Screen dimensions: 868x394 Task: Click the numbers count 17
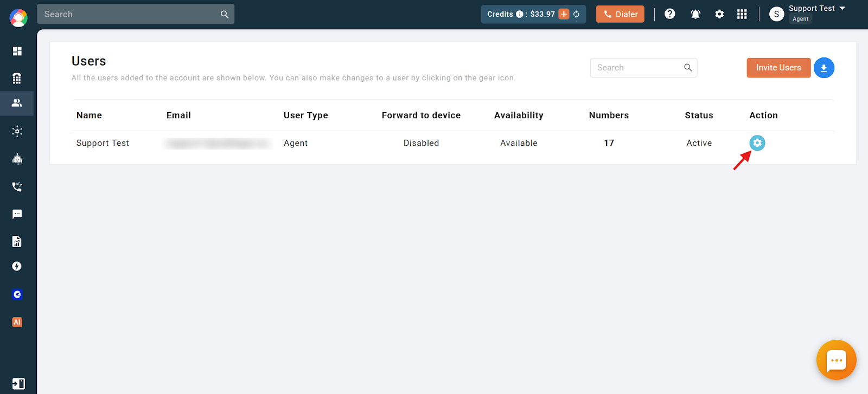coord(609,143)
